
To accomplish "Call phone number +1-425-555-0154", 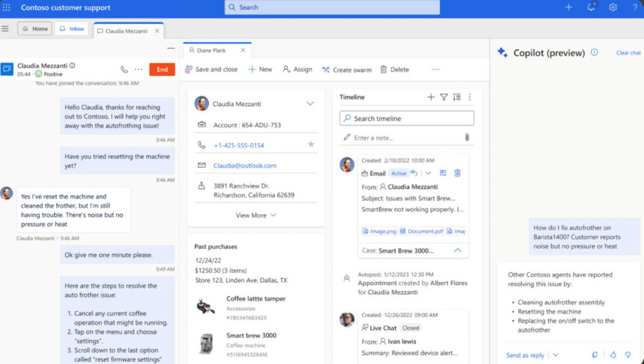I will click(x=239, y=145).
